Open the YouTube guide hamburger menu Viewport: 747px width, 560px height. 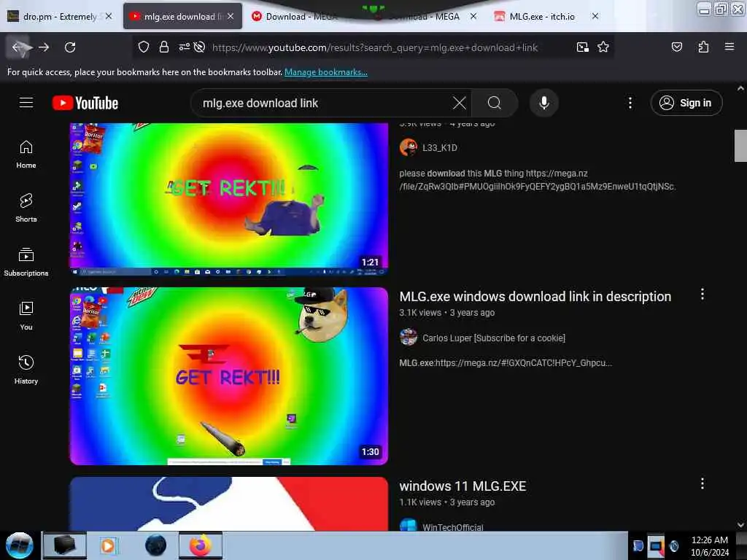click(26, 103)
